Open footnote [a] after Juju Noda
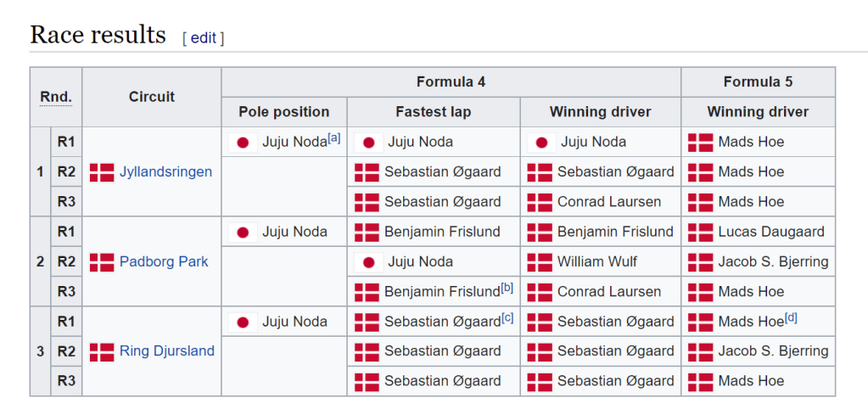This screenshot has width=868, height=415. tap(333, 138)
